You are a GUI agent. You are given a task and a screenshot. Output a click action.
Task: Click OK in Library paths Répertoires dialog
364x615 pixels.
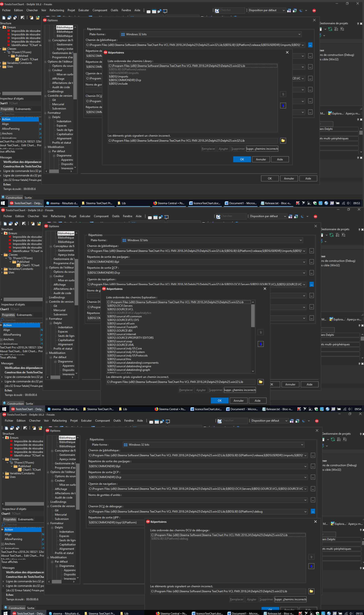click(242, 160)
